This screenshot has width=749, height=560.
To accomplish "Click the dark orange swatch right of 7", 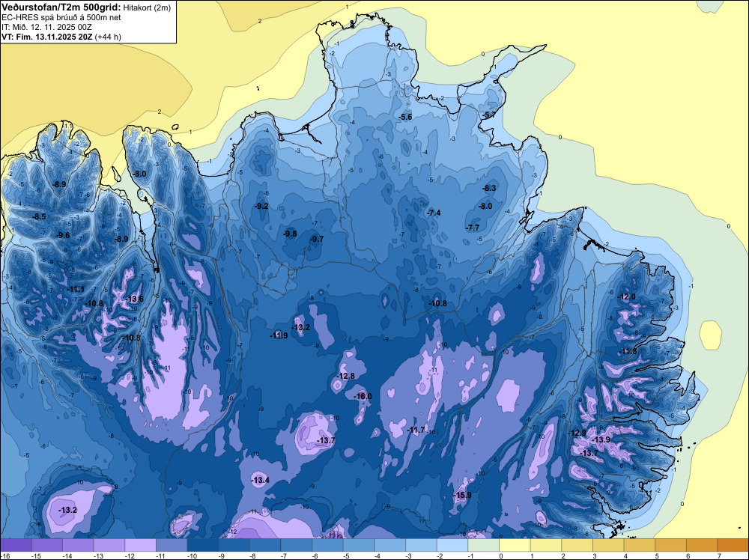I will pyautogui.click(x=733, y=545).
